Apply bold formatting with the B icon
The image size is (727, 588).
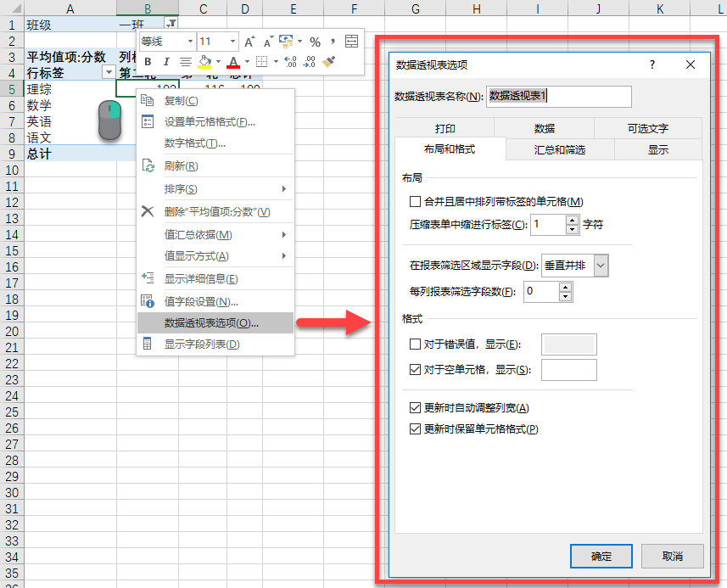pos(147,61)
